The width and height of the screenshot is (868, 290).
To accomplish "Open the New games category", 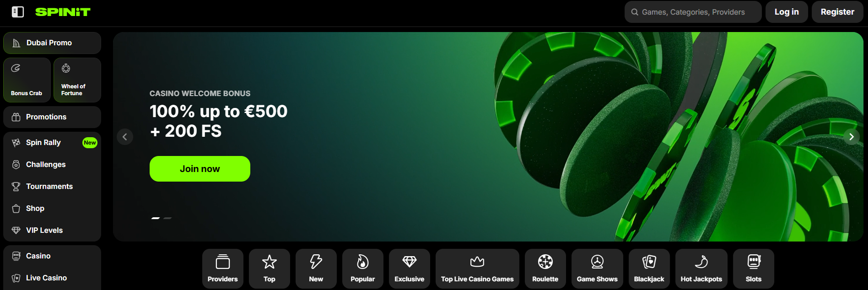I will [316, 269].
